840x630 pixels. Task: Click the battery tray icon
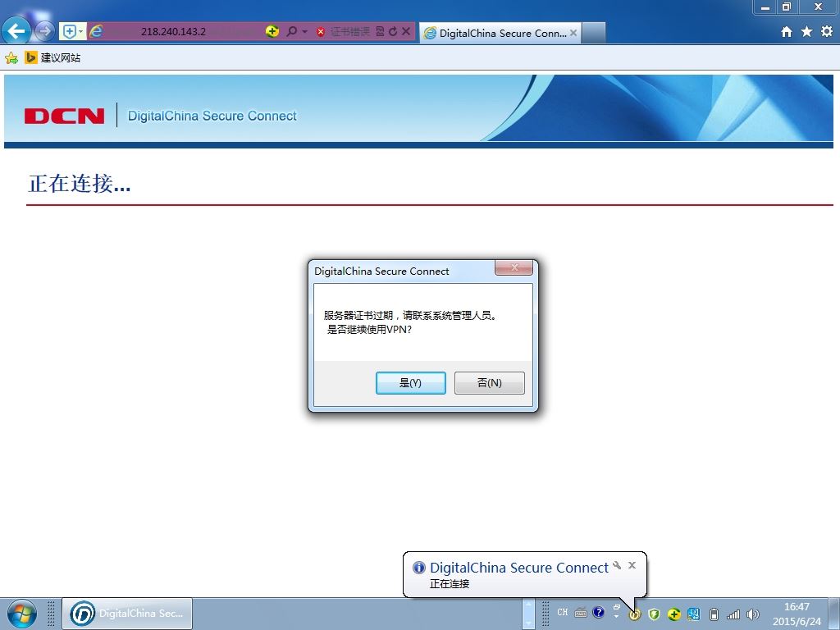(714, 614)
